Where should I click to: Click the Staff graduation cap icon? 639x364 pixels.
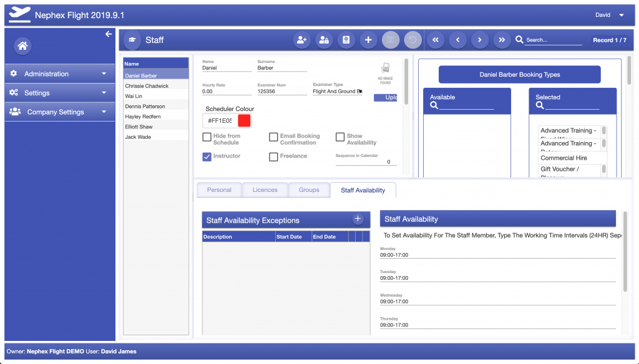tap(132, 40)
